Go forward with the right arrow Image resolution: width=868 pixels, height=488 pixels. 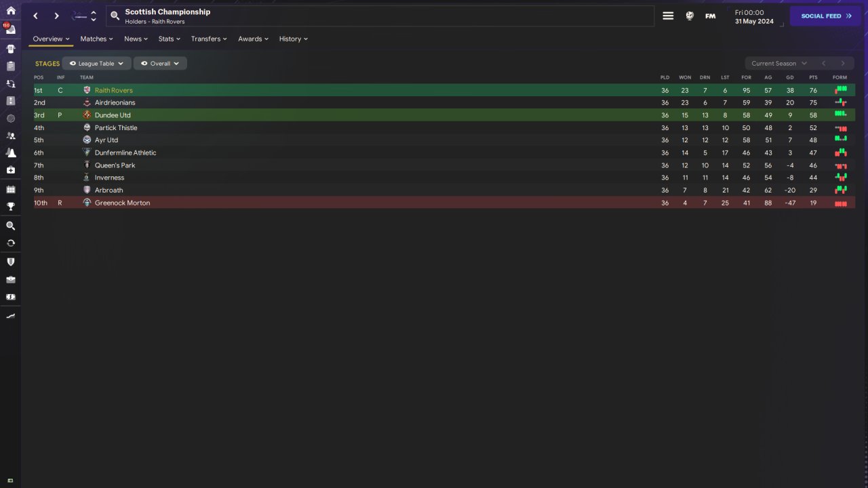tap(56, 16)
